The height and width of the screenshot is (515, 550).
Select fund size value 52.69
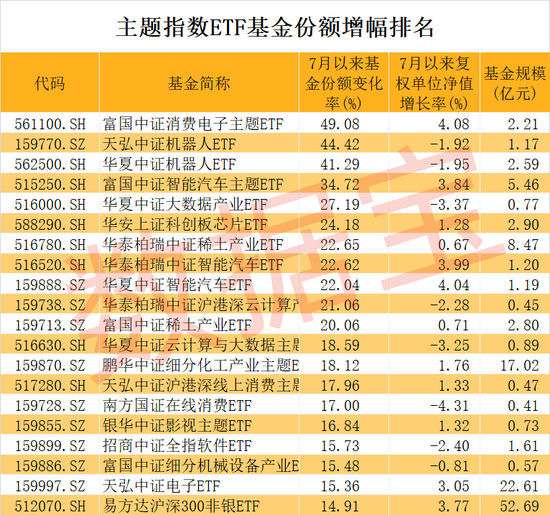(519, 506)
